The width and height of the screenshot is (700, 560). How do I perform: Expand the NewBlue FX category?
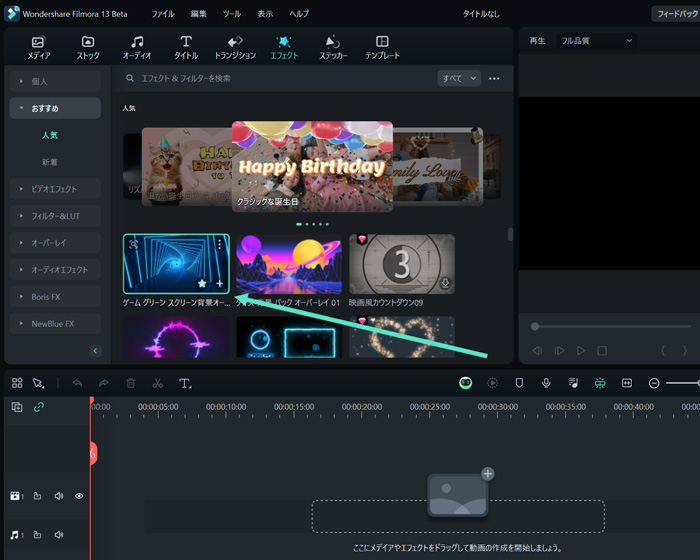tap(55, 324)
